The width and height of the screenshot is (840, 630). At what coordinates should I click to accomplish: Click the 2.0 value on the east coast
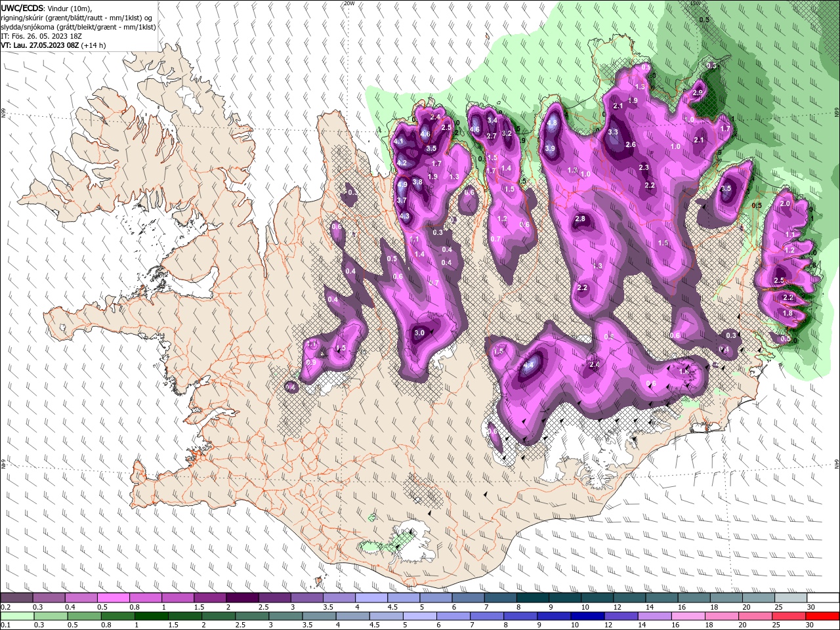pos(785,203)
